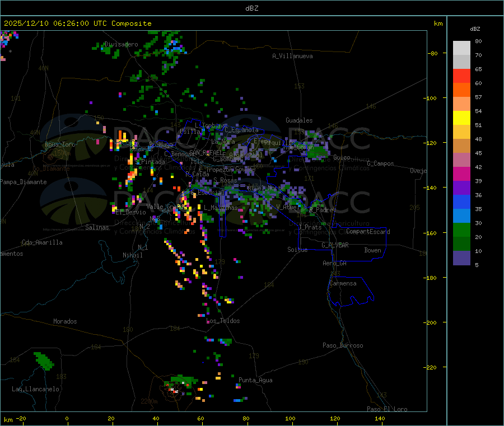This screenshot has width=504, height=426.
Task: Click the "S_Rosas" place label
Action: 225,180
